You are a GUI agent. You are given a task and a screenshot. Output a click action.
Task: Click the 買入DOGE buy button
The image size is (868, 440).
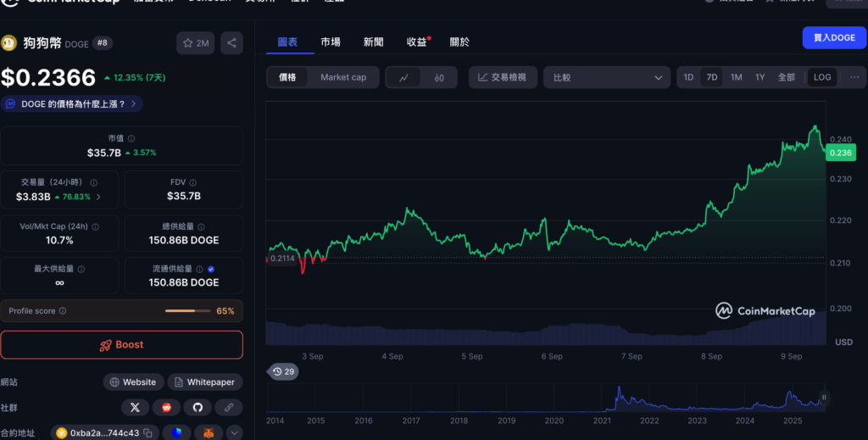pyautogui.click(x=834, y=37)
